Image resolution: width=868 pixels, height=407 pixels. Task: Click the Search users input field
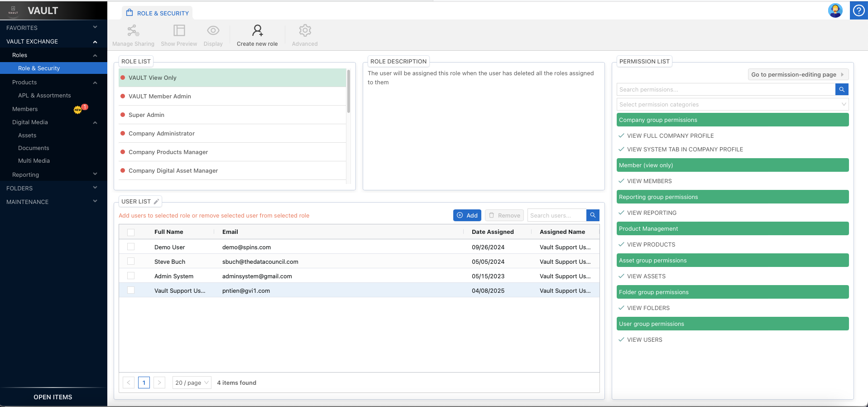557,215
